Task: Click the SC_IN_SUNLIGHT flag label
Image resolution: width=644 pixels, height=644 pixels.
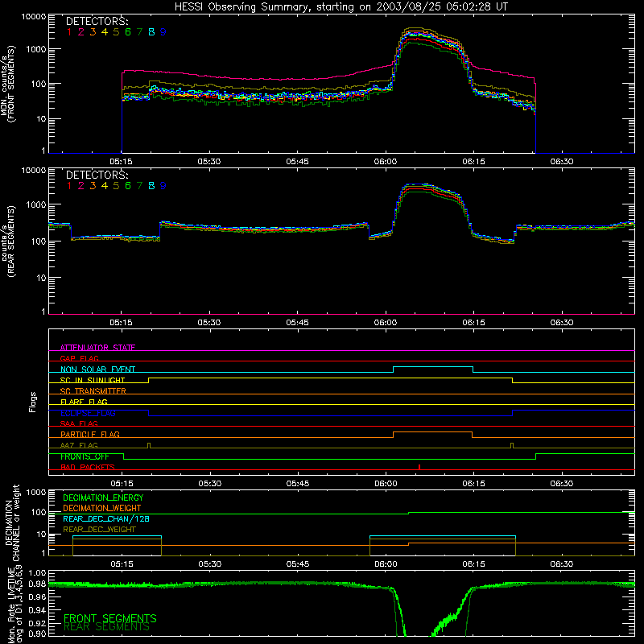Action: (93, 380)
